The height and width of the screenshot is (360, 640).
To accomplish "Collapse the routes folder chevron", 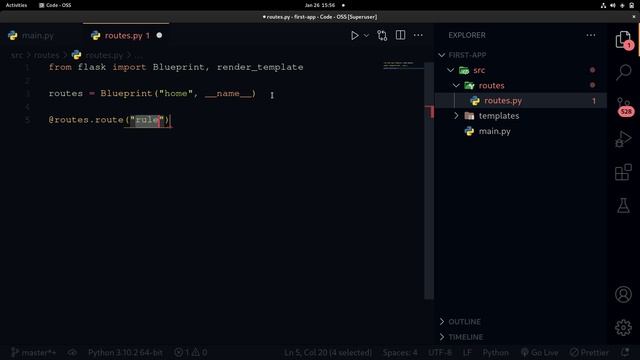I will point(456,85).
